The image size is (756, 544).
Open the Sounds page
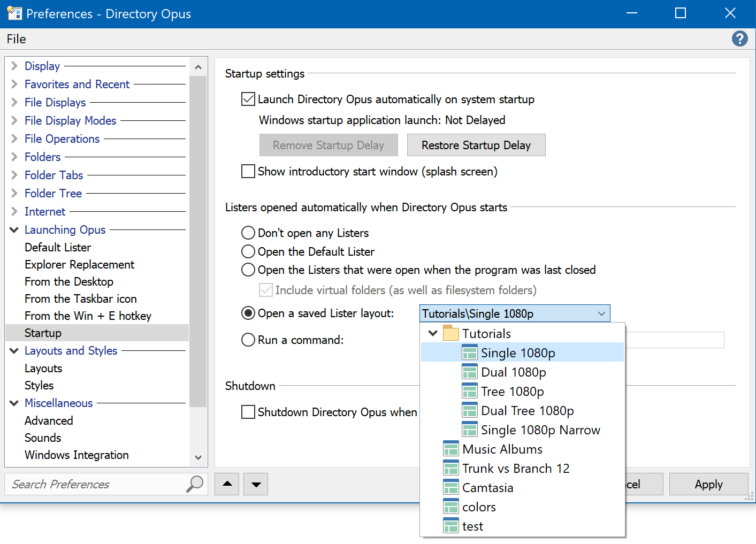[43, 438]
